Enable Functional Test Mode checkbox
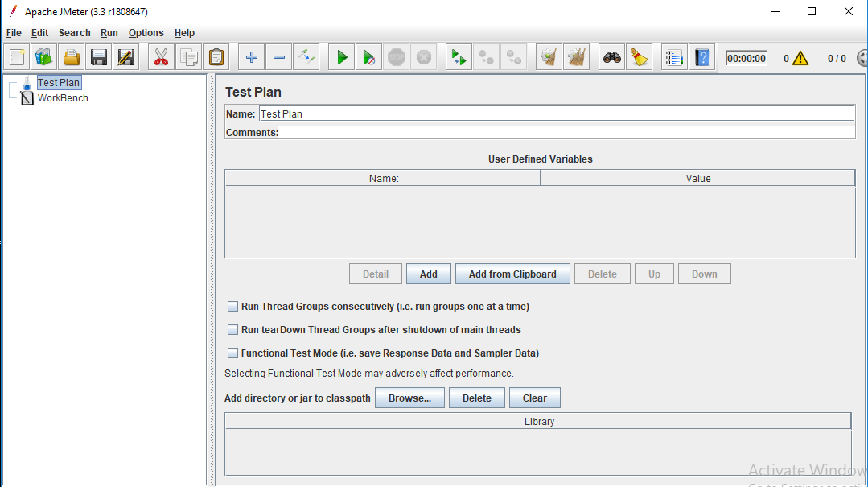Image resolution: width=868 pixels, height=487 pixels. (x=233, y=353)
